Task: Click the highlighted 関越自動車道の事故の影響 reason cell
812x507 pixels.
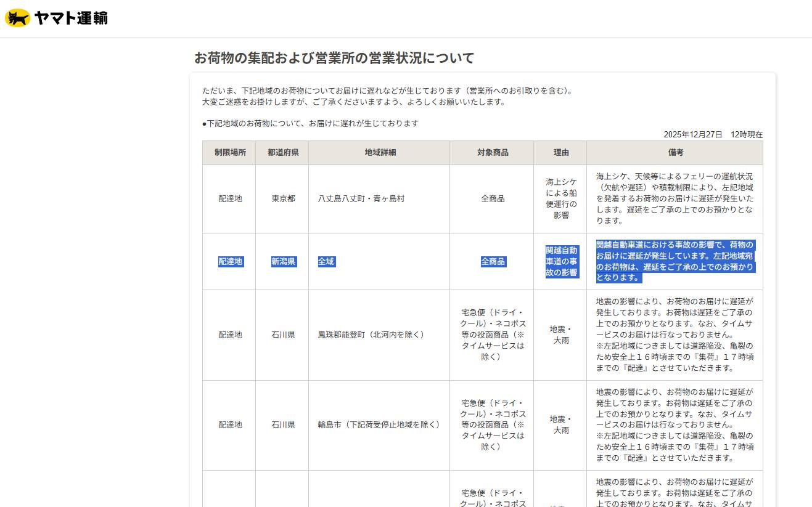Action: [x=561, y=262]
